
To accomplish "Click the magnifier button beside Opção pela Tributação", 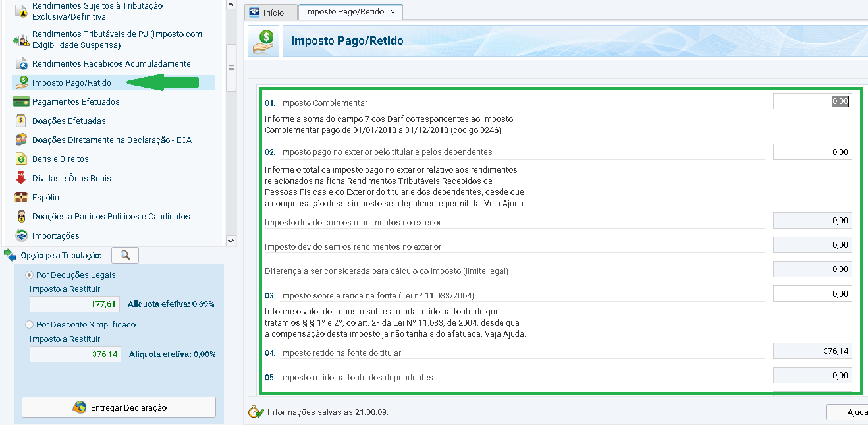I will (x=125, y=255).
